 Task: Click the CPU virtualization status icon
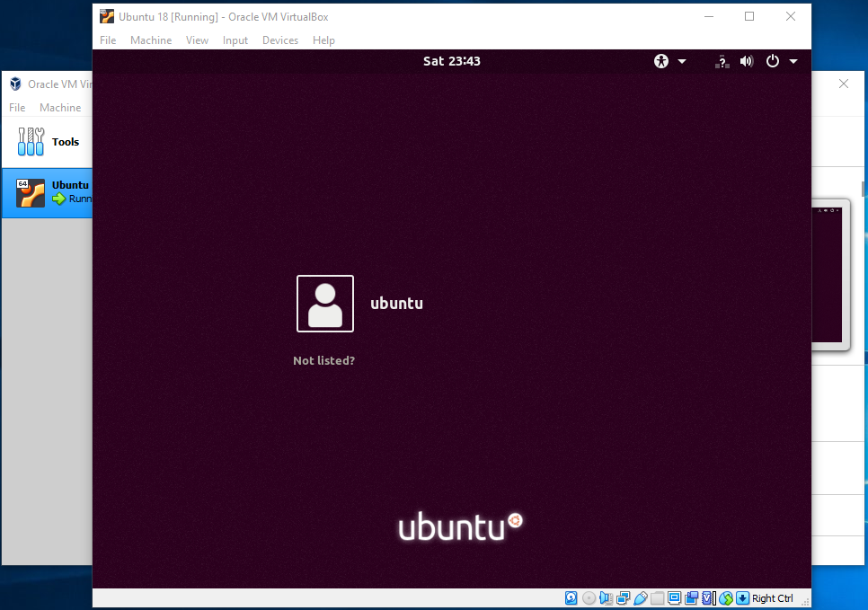pyautogui.click(x=709, y=597)
